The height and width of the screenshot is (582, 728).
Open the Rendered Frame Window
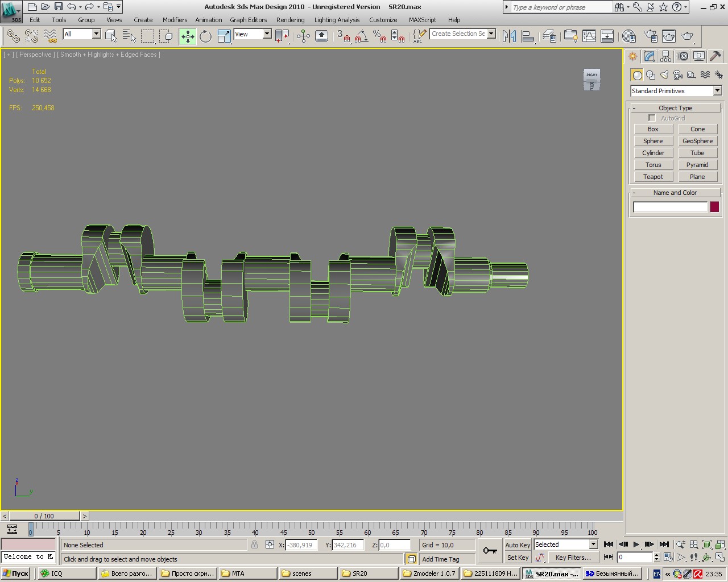(x=669, y=36)
